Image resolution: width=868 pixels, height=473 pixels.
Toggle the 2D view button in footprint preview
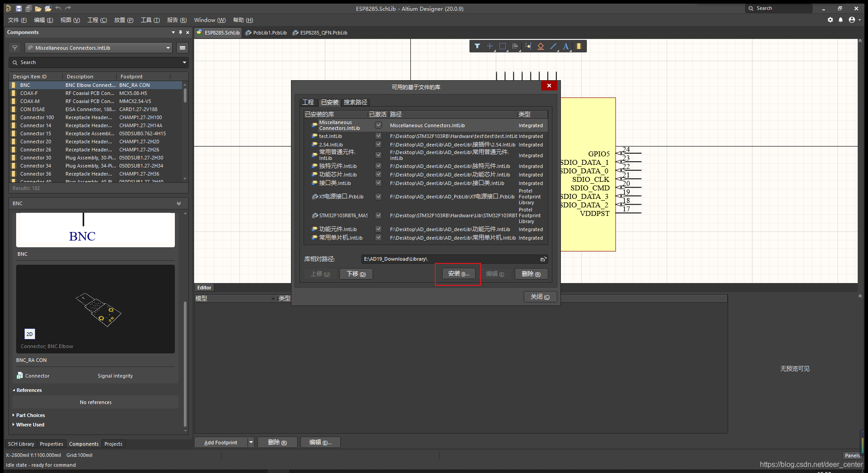pos(30,334)
